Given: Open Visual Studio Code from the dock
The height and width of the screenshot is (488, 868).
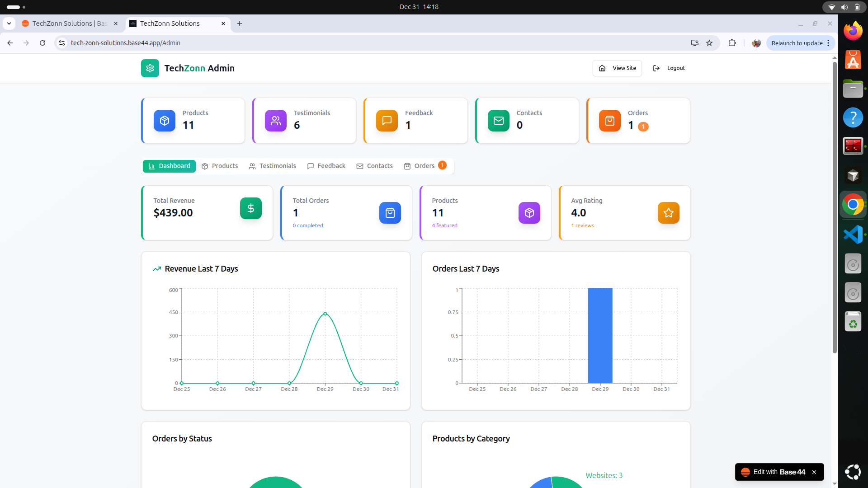Looking at the screenshot, I should pos(853,235).
